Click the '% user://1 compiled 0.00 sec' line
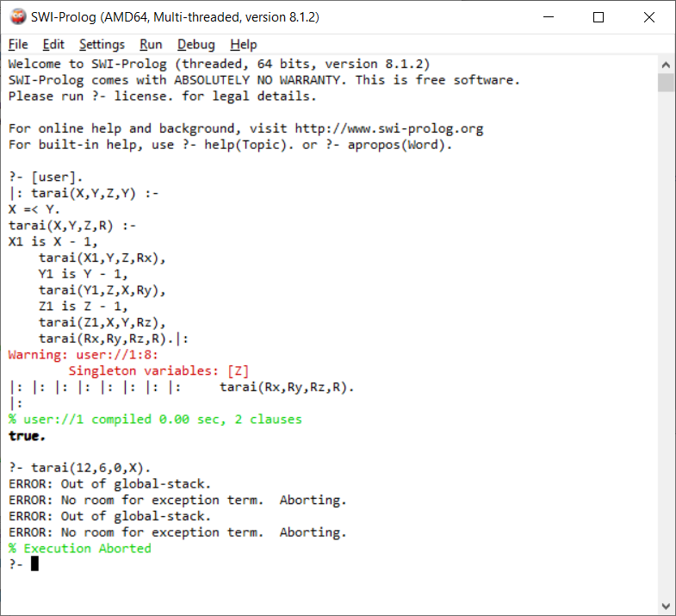 coord(155,420)
